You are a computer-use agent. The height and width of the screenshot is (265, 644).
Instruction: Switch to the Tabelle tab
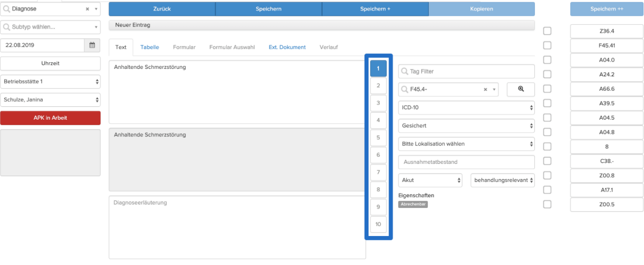[149, 47]
